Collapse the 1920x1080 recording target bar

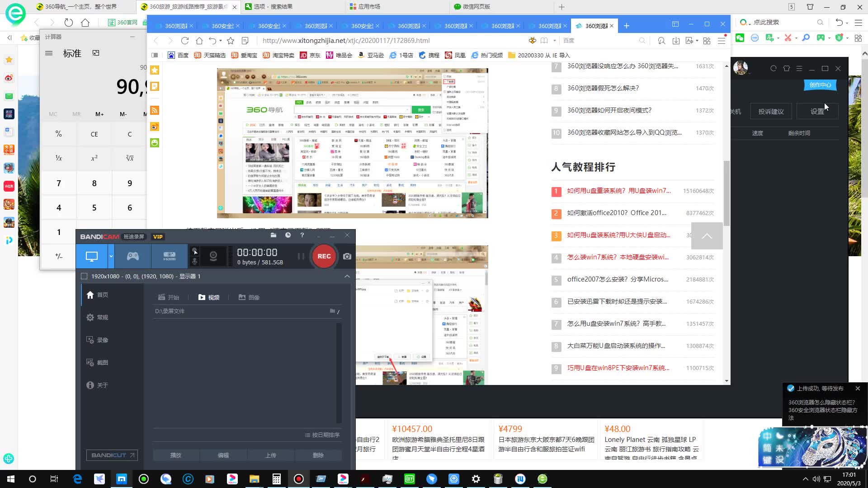347,276
